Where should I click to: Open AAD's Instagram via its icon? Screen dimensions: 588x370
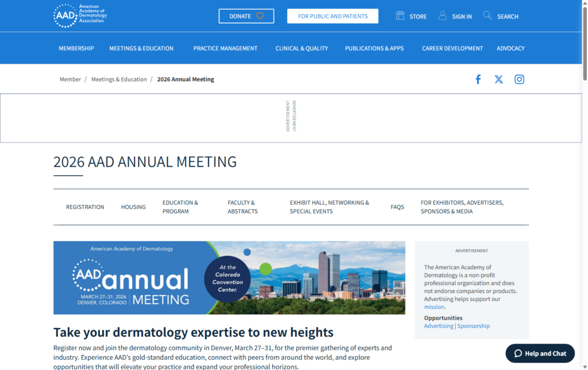(520, 79)
